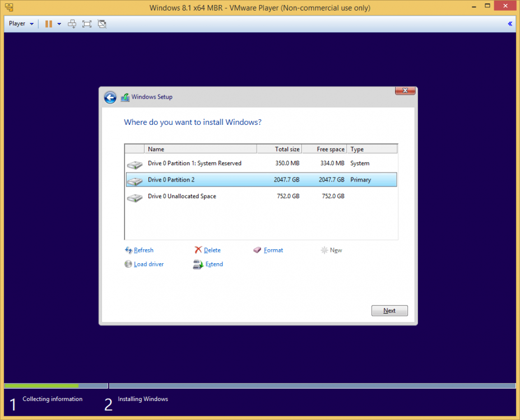Viewport: 520px width, 420px height.
Task: Open the suspend button dropdown arrow
Action: click(x=59, y=24)
